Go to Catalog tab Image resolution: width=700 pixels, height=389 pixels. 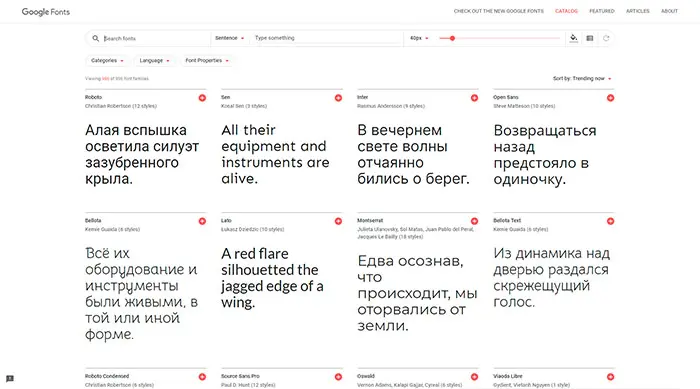[x=566, y=11]
